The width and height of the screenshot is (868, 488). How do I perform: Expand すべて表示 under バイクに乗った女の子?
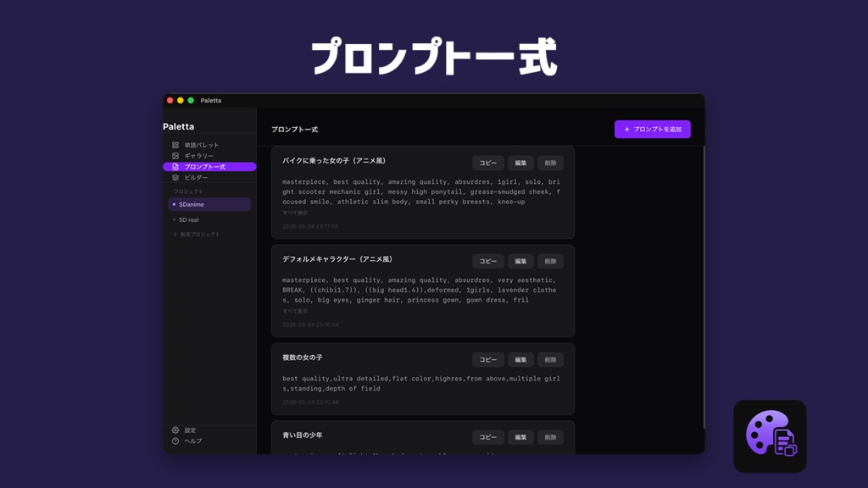(x=295, y=213)
